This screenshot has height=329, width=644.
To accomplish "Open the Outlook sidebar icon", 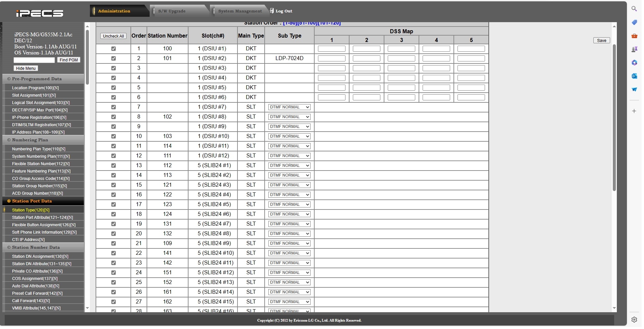I will [634, 76].
